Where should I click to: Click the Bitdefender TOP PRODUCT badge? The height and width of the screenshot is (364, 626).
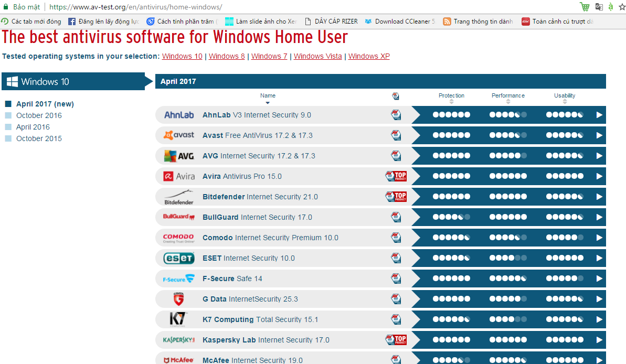point(396,196)
